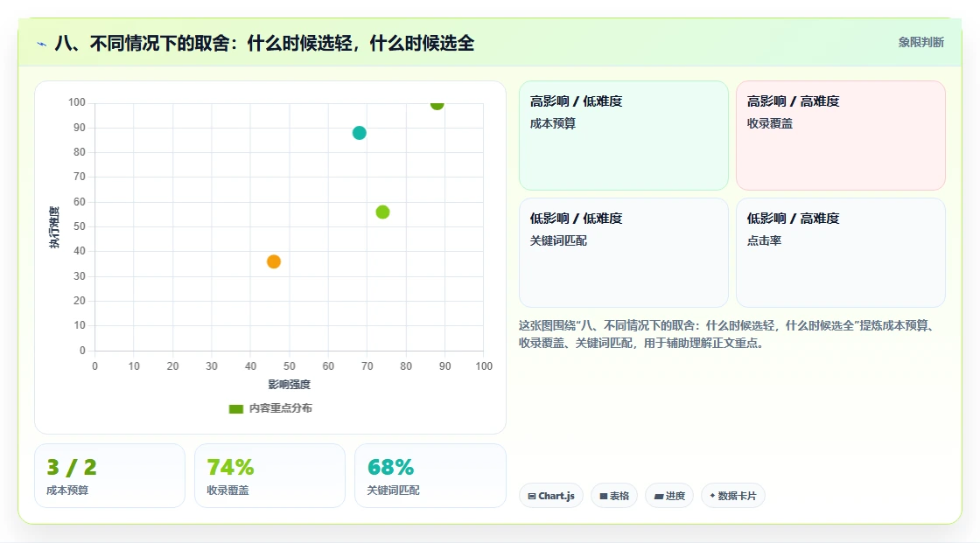Click the teal data point on scatter chart
The height and width of the screenshot is (543, 980).
click(x=359, y=132)
